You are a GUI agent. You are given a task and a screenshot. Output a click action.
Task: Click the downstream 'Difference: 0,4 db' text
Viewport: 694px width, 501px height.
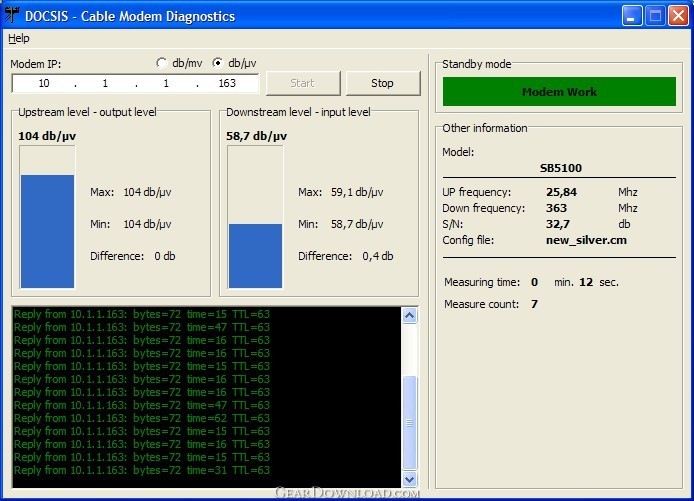346,256
